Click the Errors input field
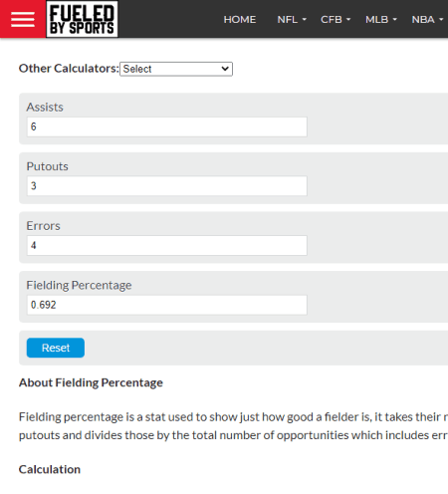The image size is (448, 494). point(167,245)
